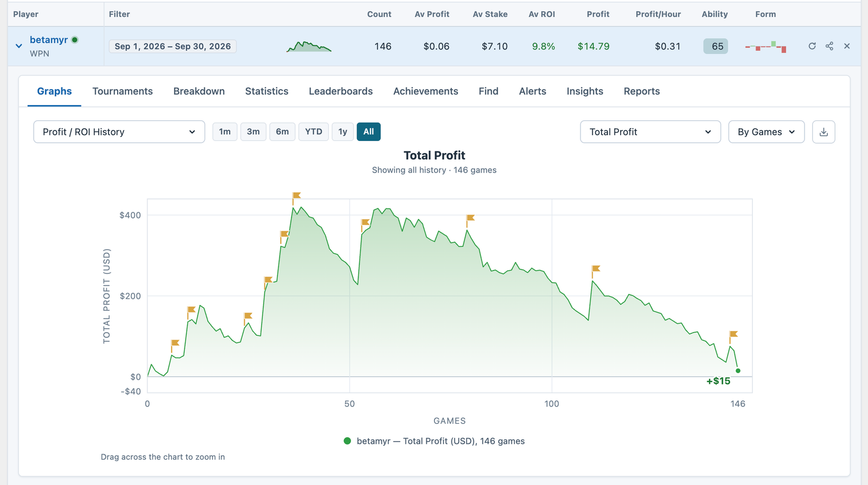Select the highest flag marker near $400 peak
Viewport: 868px width, 485px height.
pyautogui.click(x=296, y=196)
